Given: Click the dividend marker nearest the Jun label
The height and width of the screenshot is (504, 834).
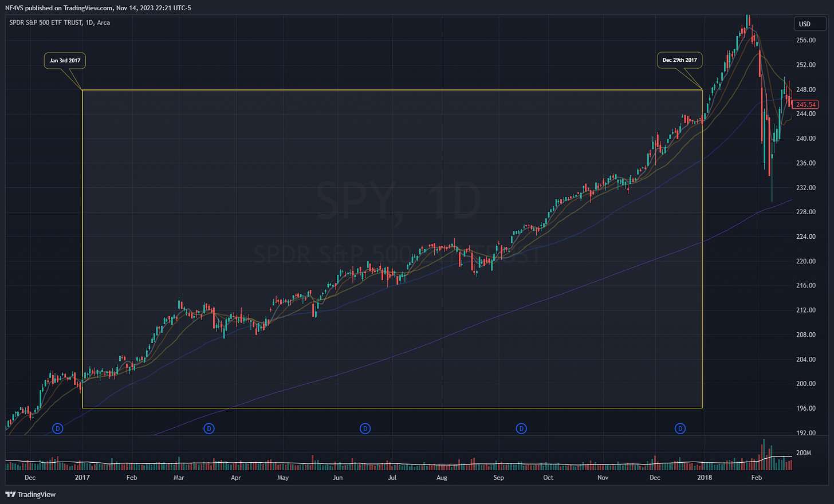Looking at the screenshot, I should click(365, 428).
